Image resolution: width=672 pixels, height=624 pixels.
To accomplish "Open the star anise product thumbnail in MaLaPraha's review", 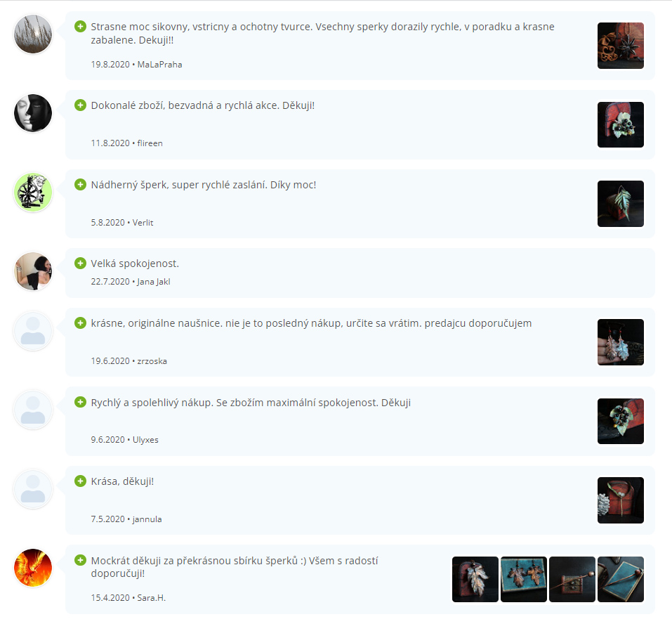I will [621, 46].
